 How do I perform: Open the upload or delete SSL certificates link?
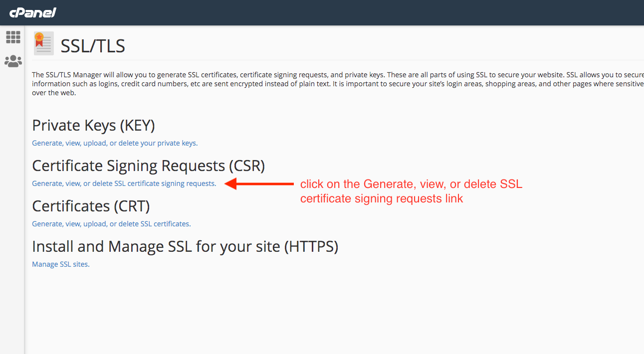[x=111, y=224]
